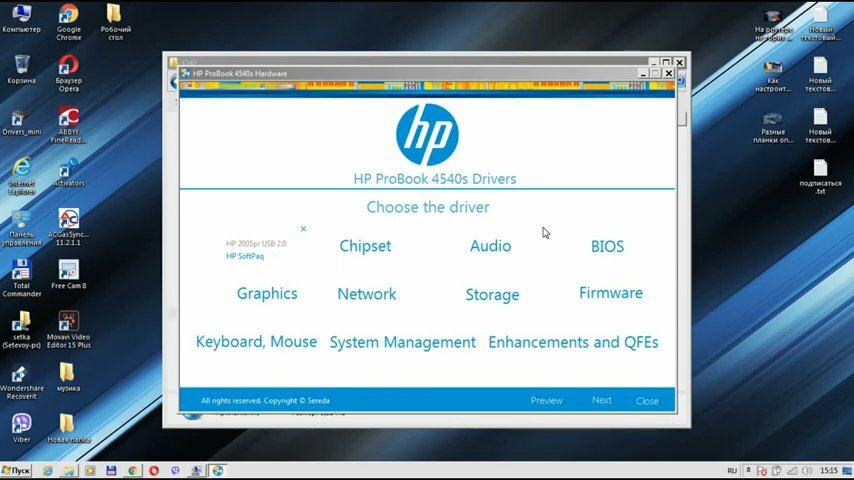
Task: Open the Корзина recycle bin
Action: point(21,69)
